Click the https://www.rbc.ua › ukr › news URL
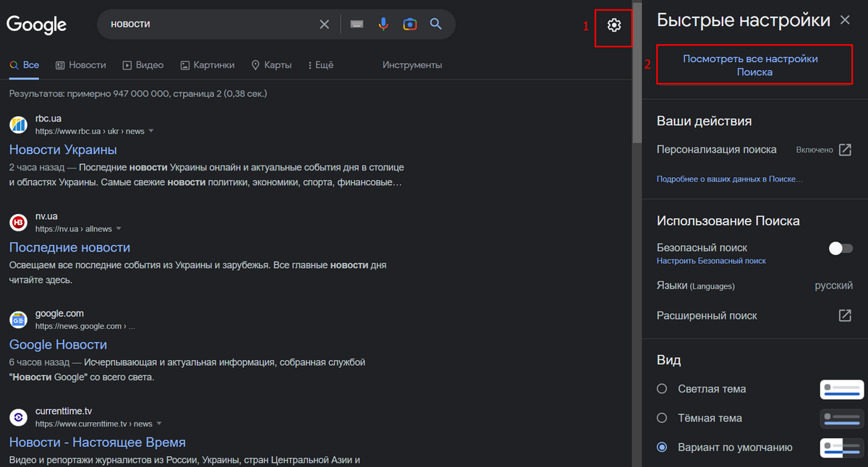This screenshot has height=467, width=868. point(90,132)
